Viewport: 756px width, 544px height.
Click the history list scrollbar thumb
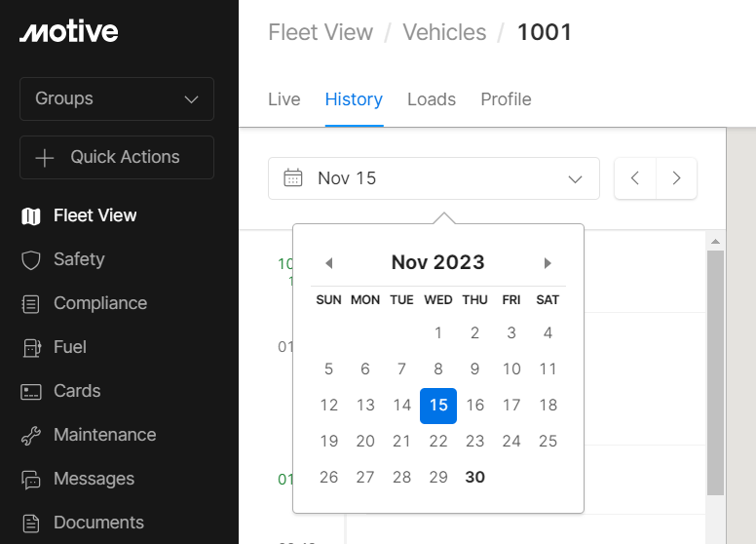(715, 372)
